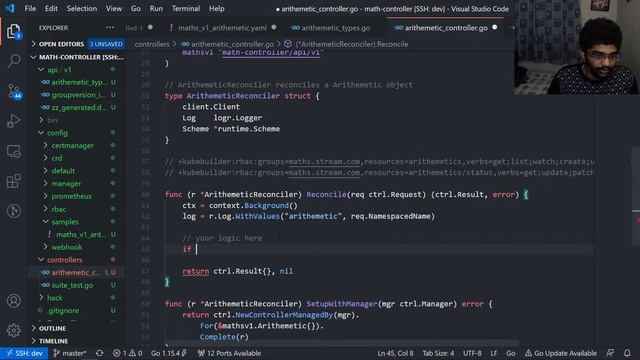Viewport: 640px width, 360px height.
Task: Switch to maths_v1_arithemetic.yaml tab
Action: pos(222,28)
